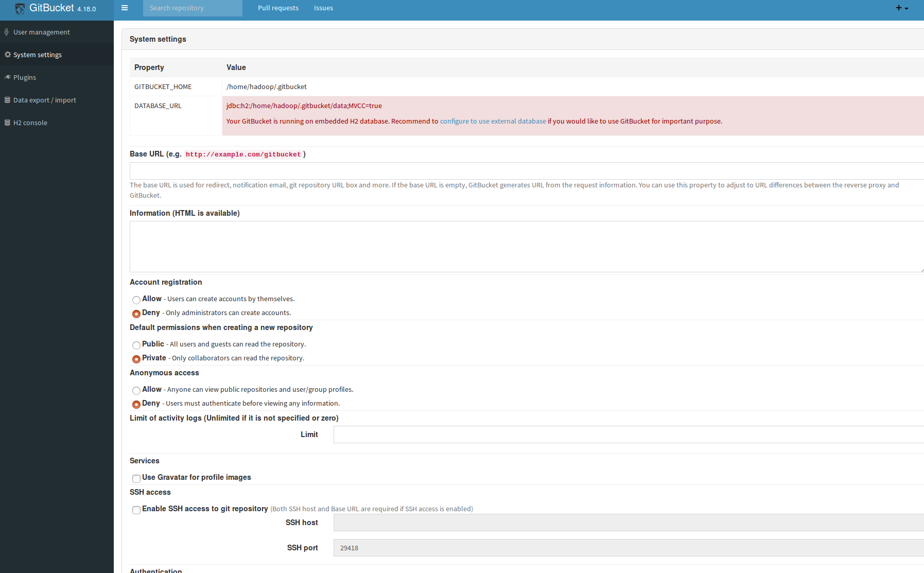Open System settings in sidebar
924x573 pixels.
(x=57, y=55)
